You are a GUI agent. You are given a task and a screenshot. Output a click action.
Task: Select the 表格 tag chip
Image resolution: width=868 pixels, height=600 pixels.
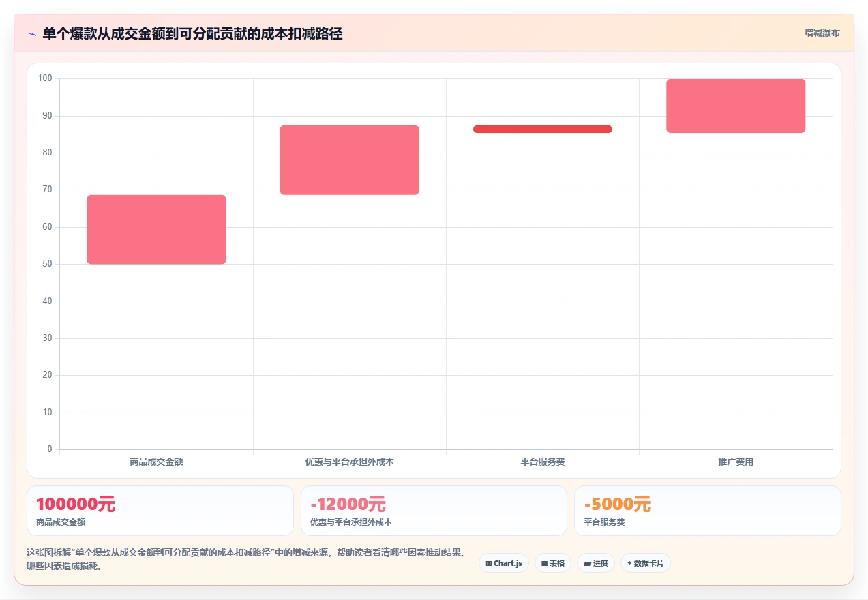coord(553,563)
